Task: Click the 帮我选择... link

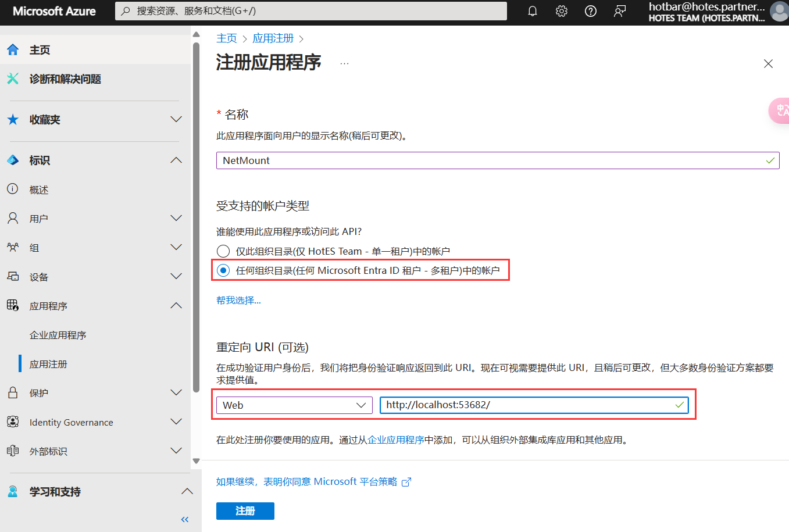Action: [238, 300]
